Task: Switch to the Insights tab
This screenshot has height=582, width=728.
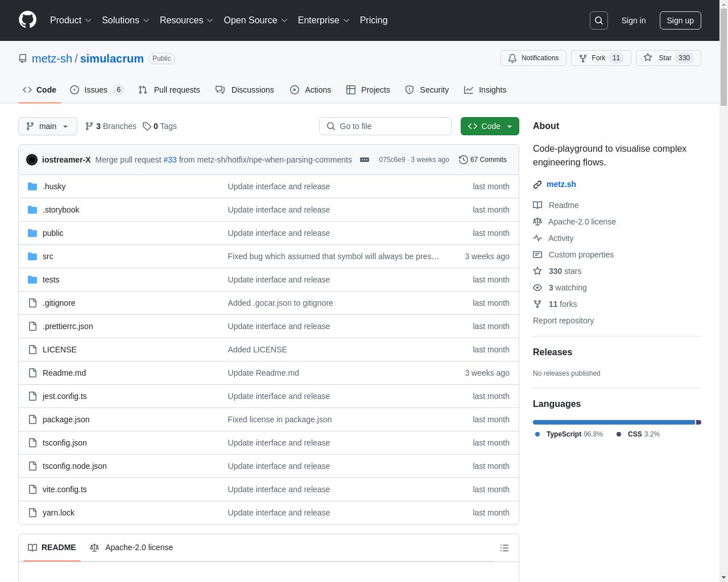Action: [485, 90]
